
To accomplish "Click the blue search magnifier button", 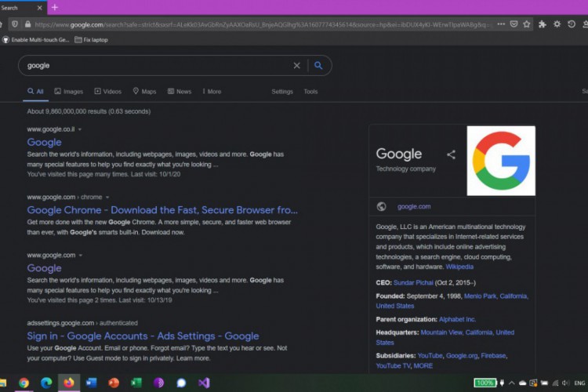I will [318, 66].
